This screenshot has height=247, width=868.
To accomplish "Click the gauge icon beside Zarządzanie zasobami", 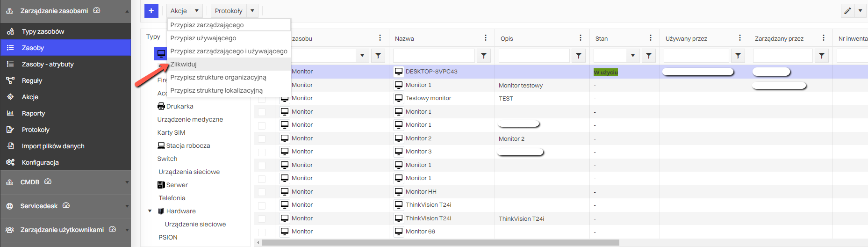I will [x=96, y=10].
